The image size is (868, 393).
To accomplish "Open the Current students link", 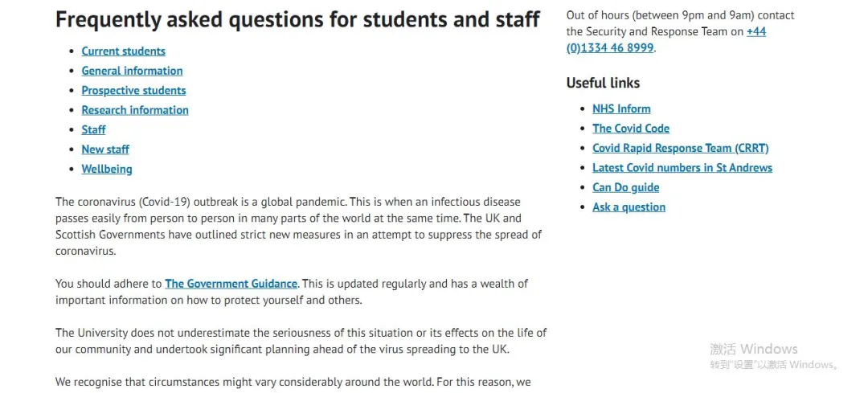I will 124,51.
